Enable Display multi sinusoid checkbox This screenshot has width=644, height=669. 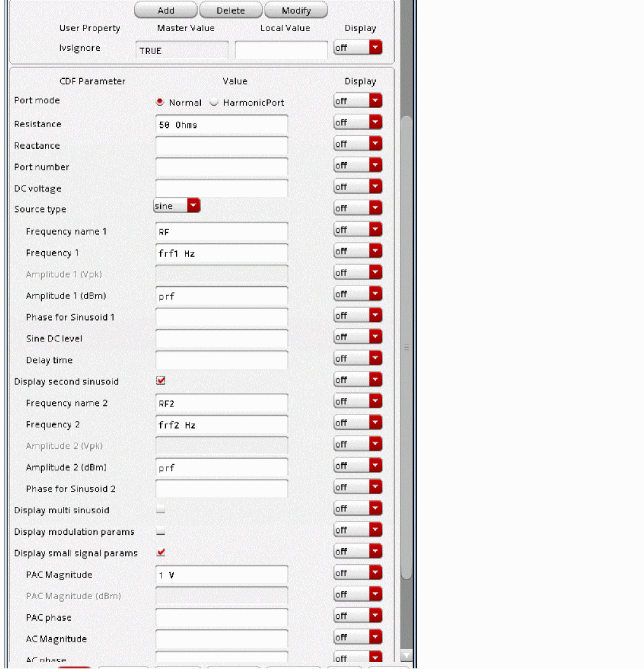point(161,509)
